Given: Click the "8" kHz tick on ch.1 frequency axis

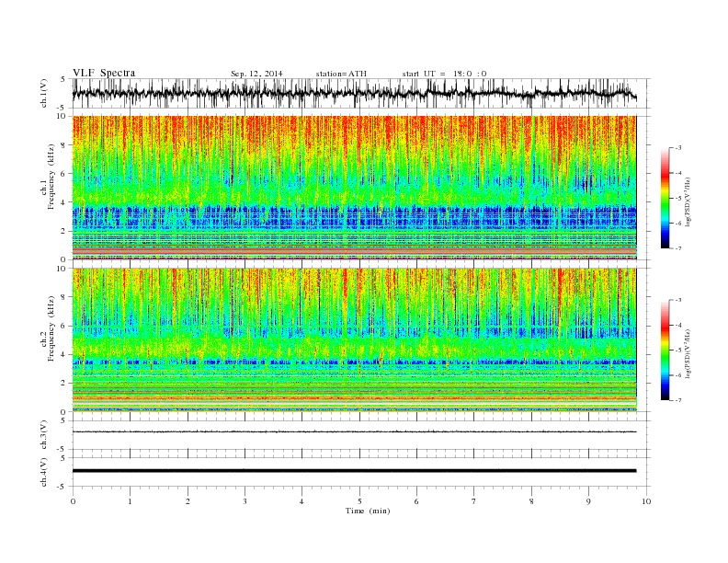Looking at the screenshot, I should pyautogui.click(x=64, y=145).
